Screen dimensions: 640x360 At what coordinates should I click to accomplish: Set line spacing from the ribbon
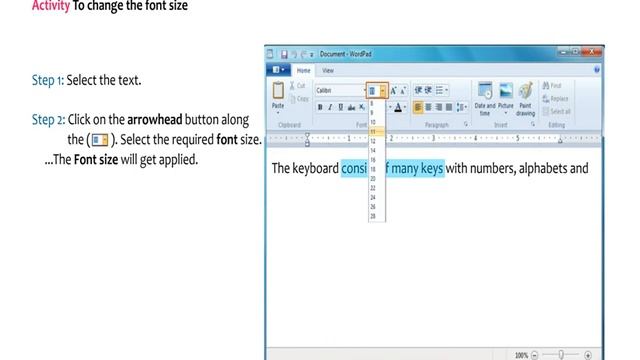pyautogui.click(x=462, y=107)
